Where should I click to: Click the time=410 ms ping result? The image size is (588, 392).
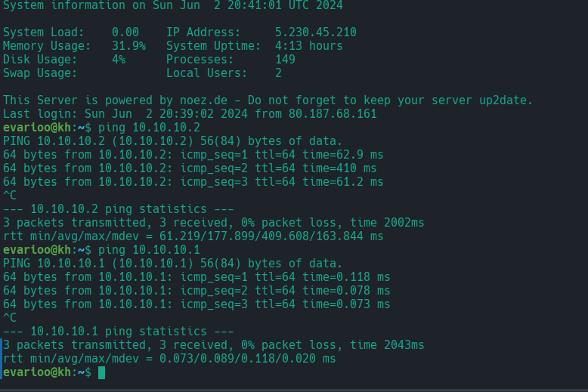pyautogui.click(x=339, y=168)
